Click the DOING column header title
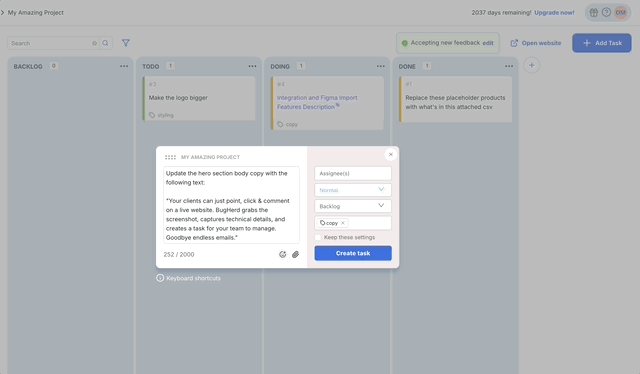The height and width of the screenshot is (374, 640). (x=280, y=67)
